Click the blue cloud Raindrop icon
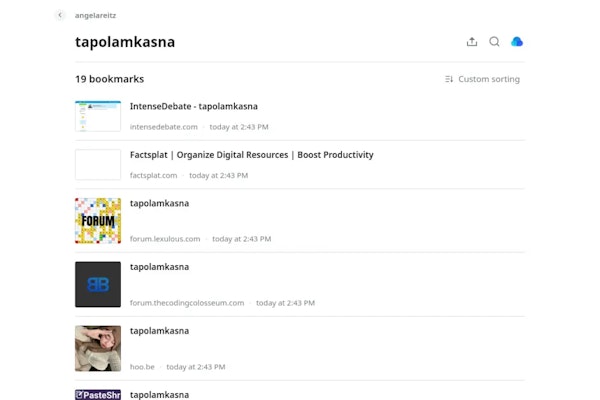 pyautogui.click(x=517, y=42)
